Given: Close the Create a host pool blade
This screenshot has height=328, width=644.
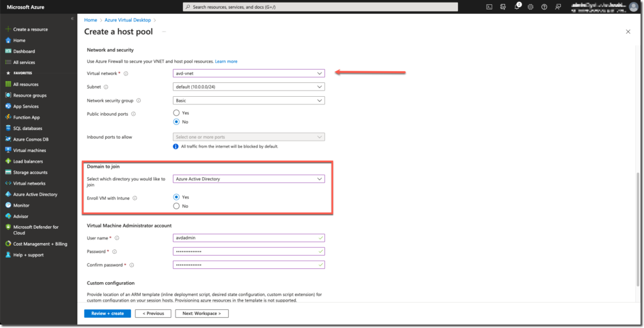Looking at the screenshot, I should tap(628, 31).
